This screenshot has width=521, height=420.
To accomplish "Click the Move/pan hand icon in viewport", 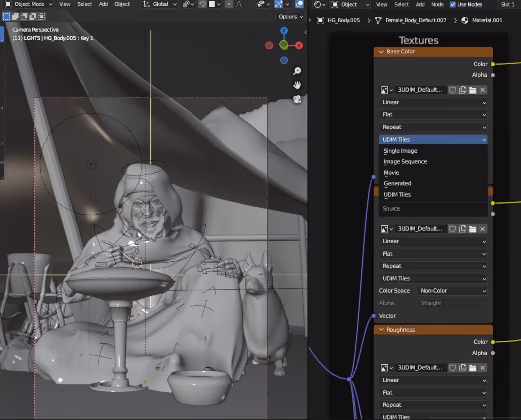I will tap(297, 85).
